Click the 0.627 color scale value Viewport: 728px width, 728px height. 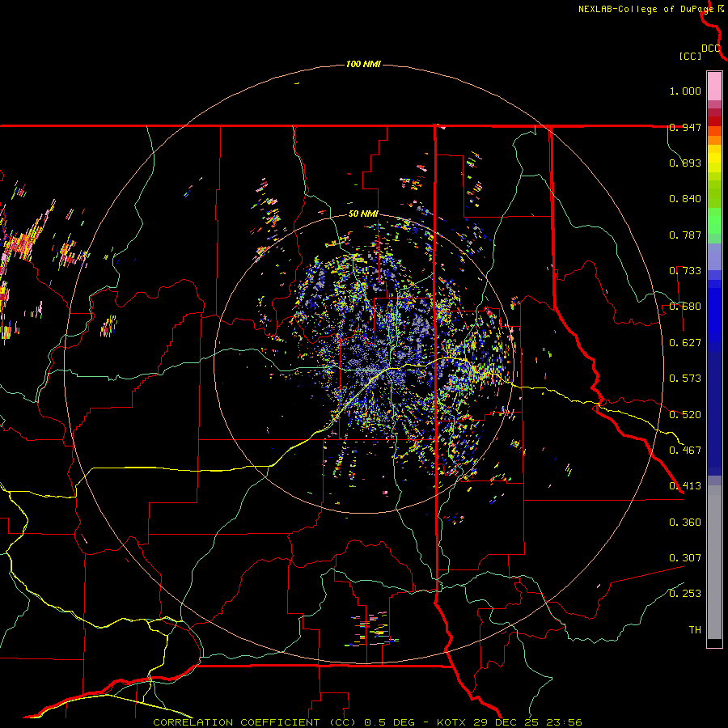(x=685, y=343)
